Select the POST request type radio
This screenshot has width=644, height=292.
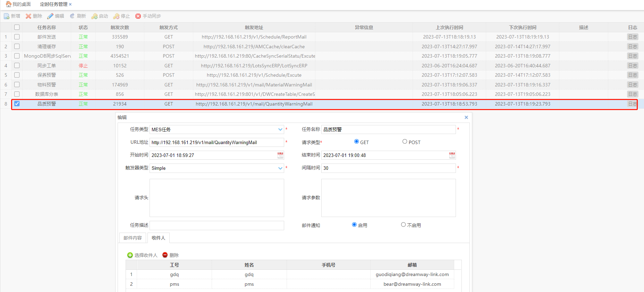(405, 142)
